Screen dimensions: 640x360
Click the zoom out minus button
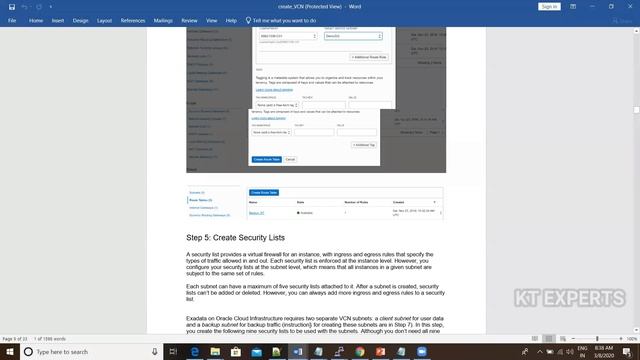[573, 339]
